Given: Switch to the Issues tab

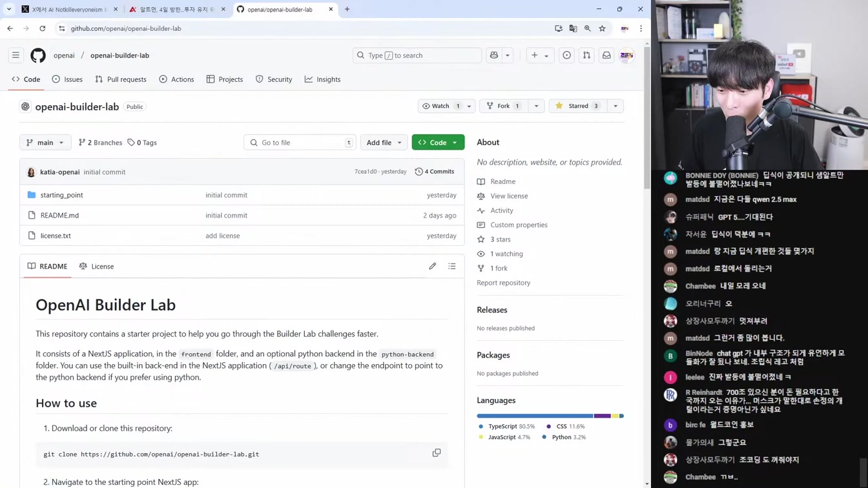Looking at the screenshot, I should pos(67,79).
